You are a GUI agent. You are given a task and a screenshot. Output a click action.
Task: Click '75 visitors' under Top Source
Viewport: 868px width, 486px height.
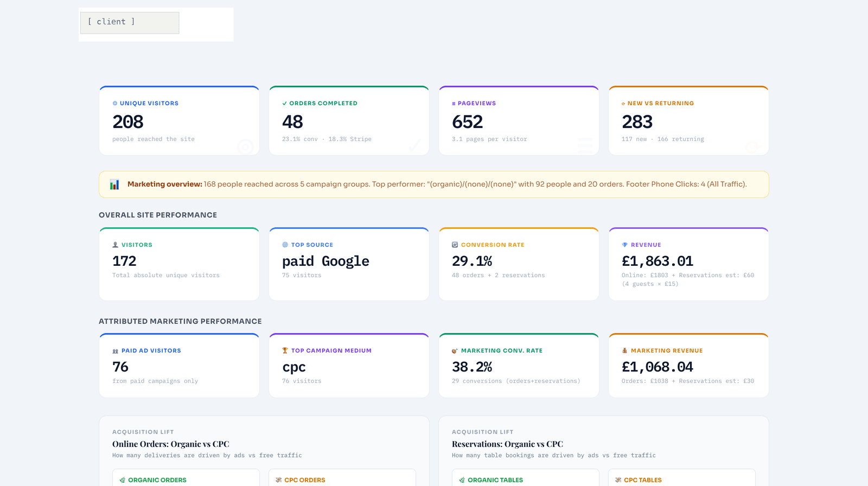[302, 276]
